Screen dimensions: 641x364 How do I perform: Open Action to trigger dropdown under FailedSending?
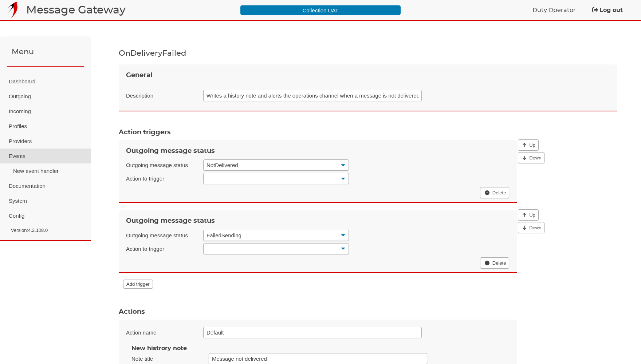click(x=276, y=249)
